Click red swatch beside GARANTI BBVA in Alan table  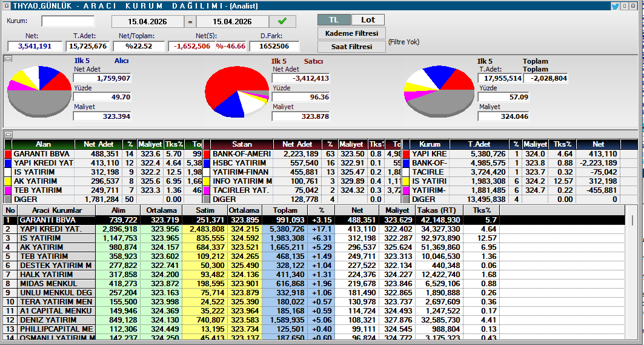coord(8,154)
